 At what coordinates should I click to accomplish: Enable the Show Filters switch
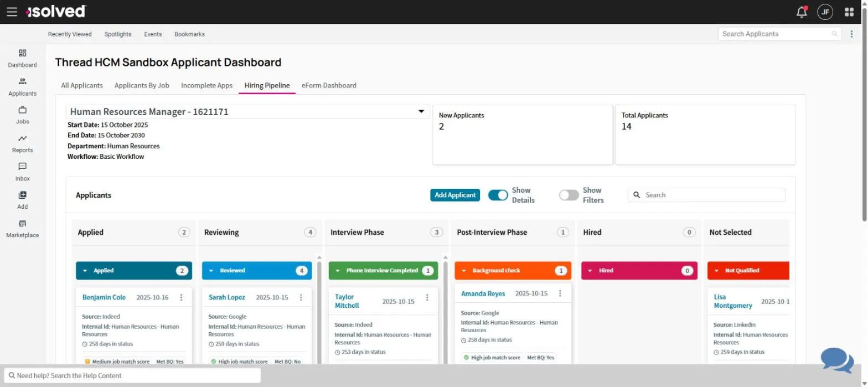coord(569,195)
